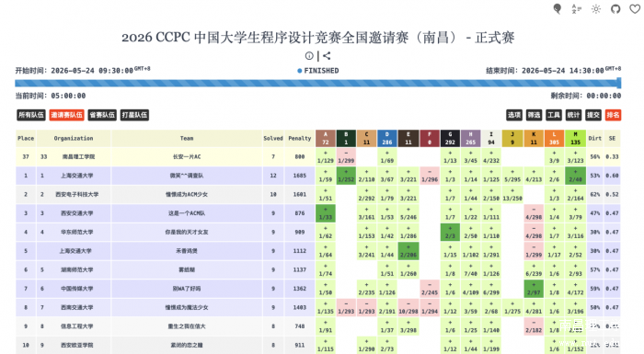Viewport: 644px width, 354px height.
Task: Select the 排名 ranking view
Action: click(x=613, y=115)
